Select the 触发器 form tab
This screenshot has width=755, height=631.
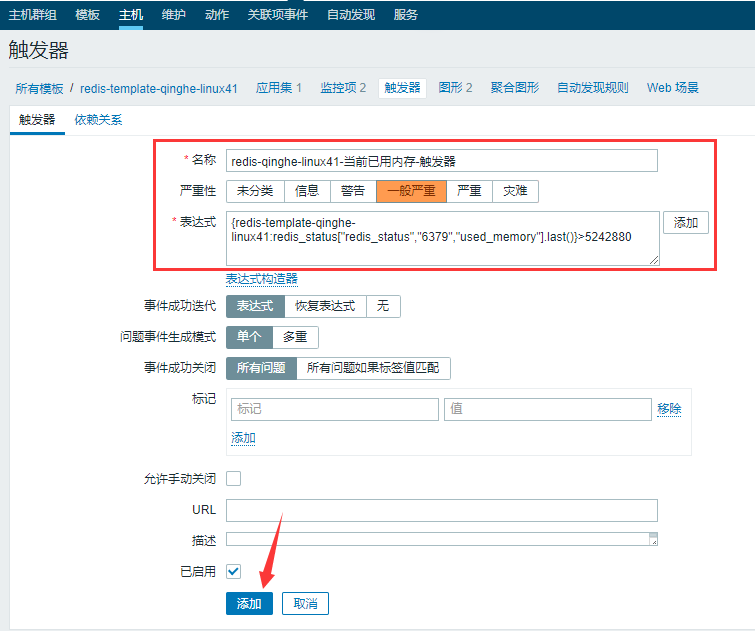37,119
